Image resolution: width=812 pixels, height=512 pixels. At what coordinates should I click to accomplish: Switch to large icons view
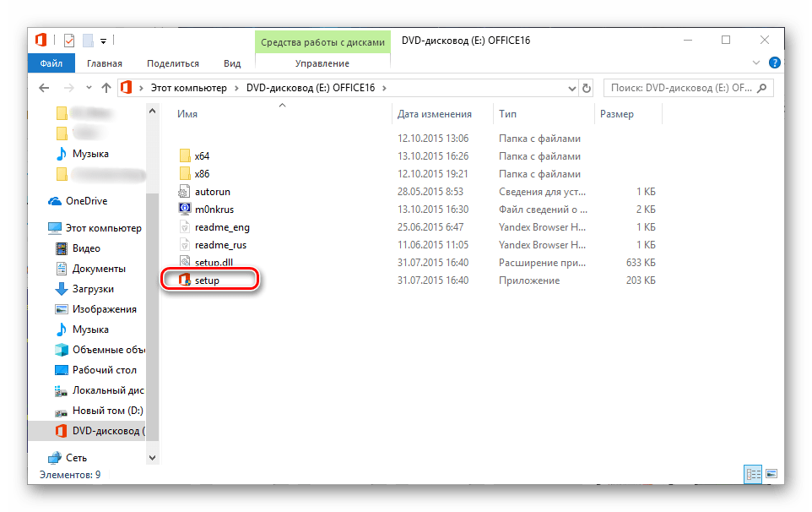tap(771, 475)
